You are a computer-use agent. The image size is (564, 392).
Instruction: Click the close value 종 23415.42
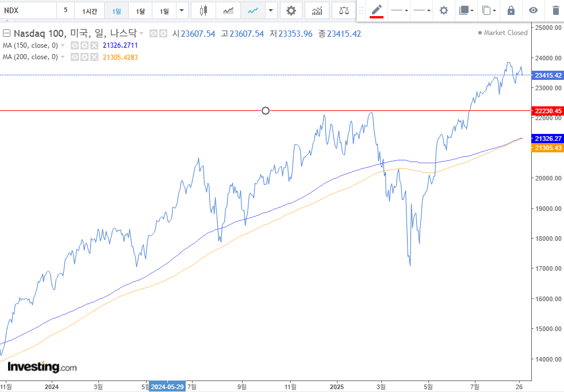[340, 34]
